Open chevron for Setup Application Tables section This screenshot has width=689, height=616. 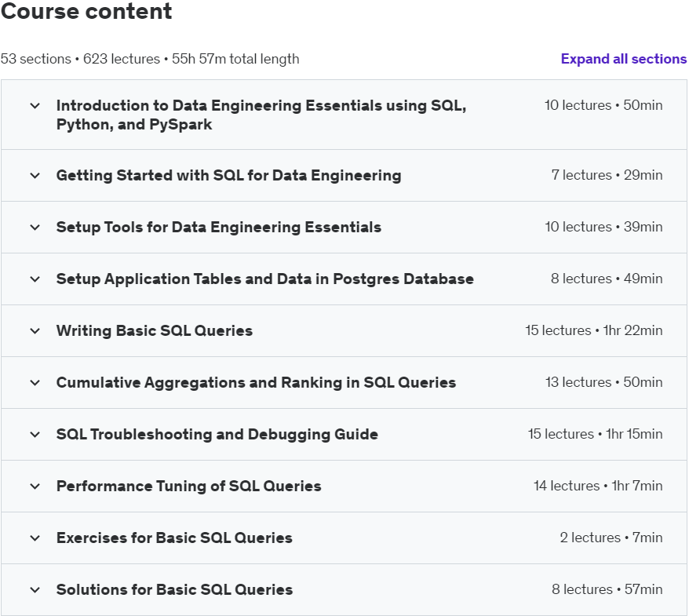tap(35, 279)
